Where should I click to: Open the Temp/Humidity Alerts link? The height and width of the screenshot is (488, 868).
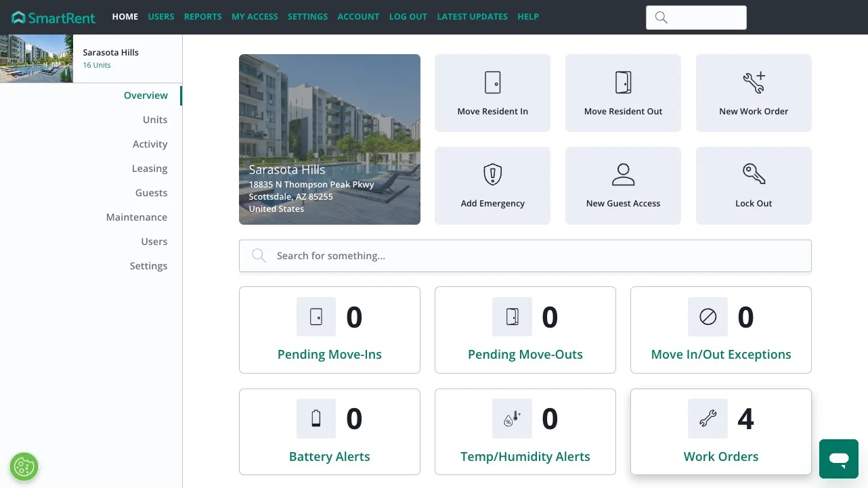click(x=525, y=457)
